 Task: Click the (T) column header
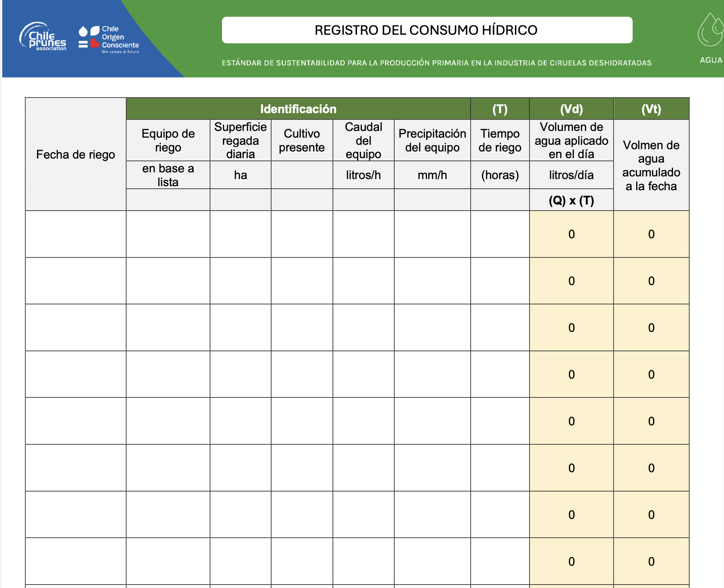[x=500, y=109]
